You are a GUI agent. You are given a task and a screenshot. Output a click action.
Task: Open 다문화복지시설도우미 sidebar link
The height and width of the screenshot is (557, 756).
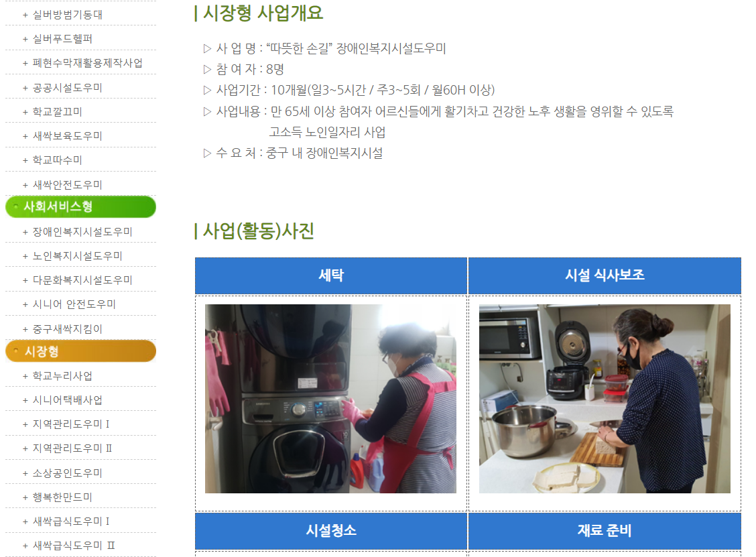coord(82,280)
